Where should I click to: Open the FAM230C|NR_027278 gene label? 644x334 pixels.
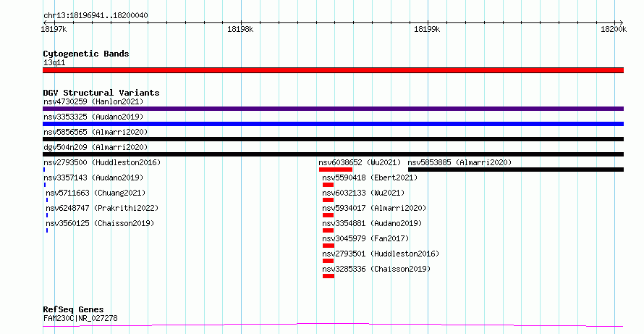coord(80,318)
